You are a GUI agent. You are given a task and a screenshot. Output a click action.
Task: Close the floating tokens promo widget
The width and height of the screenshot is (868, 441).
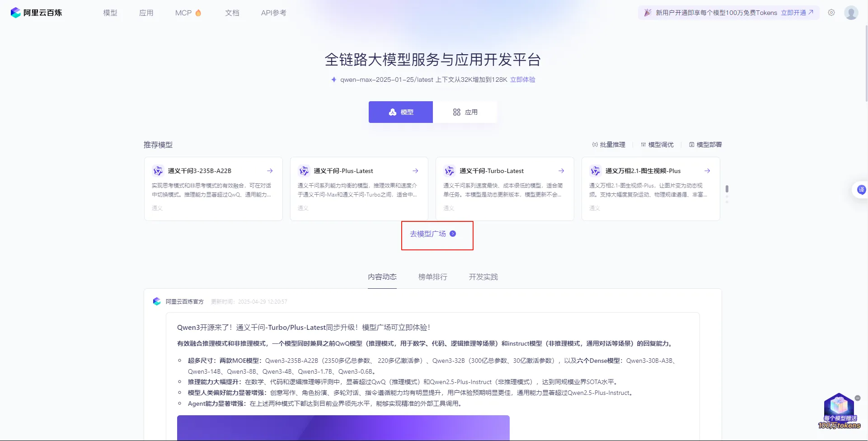[x=858, y=398]
